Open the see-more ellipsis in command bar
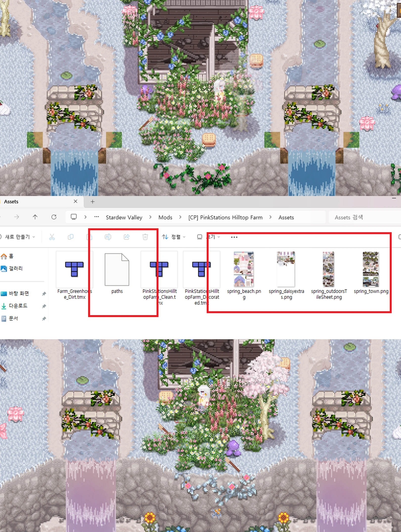Image resolution: width=401 pixels, height=532 pixels. (x=234, y=237)
